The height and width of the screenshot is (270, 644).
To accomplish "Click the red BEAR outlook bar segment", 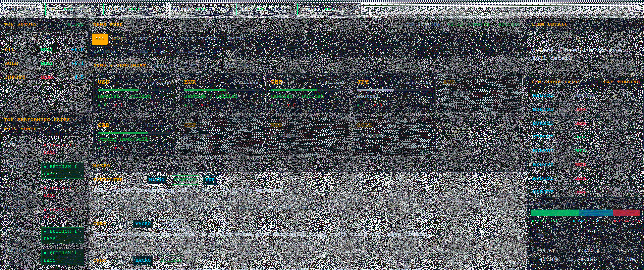I will coord(627,213).
